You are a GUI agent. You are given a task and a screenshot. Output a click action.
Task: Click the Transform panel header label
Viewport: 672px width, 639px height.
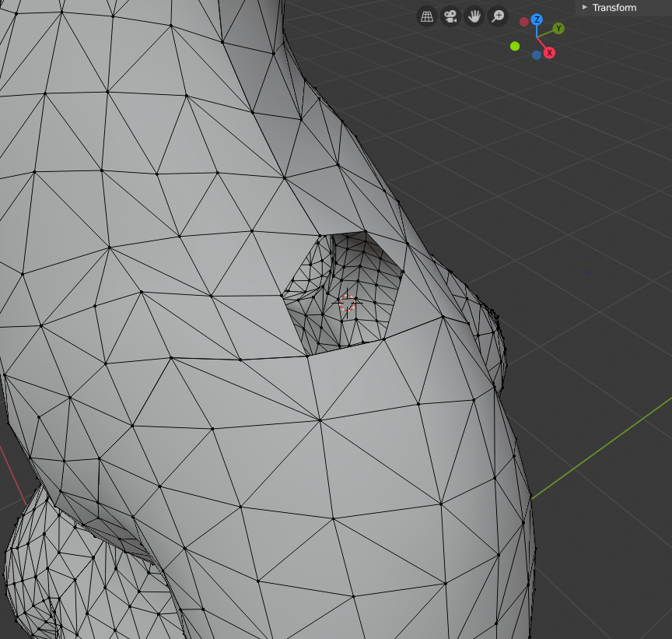[614, 8]
